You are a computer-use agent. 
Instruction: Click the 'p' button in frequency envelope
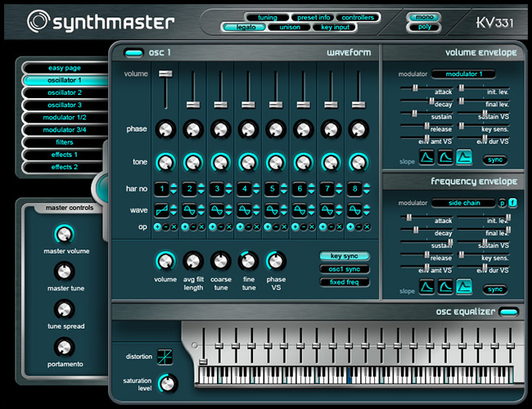coord(502,203)
